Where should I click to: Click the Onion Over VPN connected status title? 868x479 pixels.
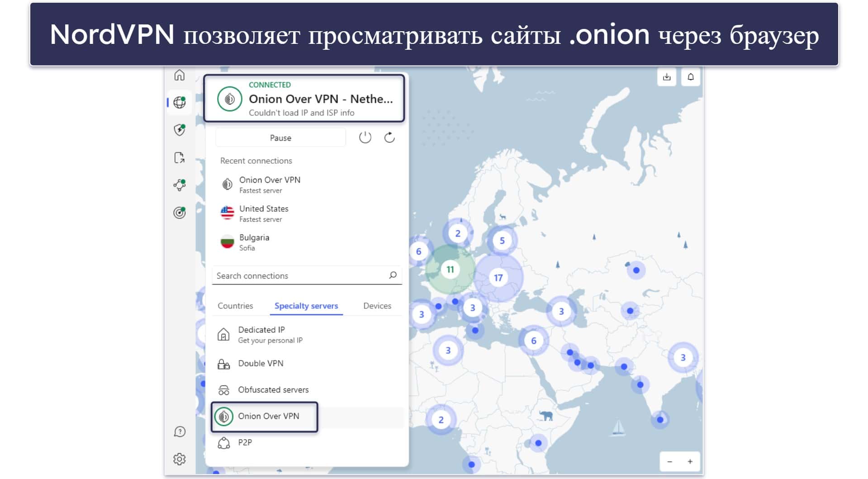pos(321,99)
